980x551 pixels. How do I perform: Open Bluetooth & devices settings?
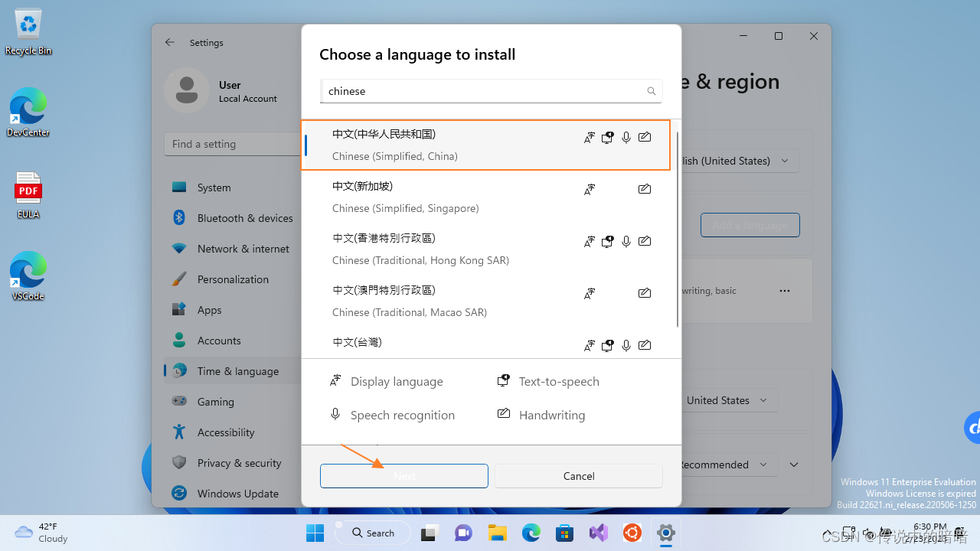tap(233, 218)
